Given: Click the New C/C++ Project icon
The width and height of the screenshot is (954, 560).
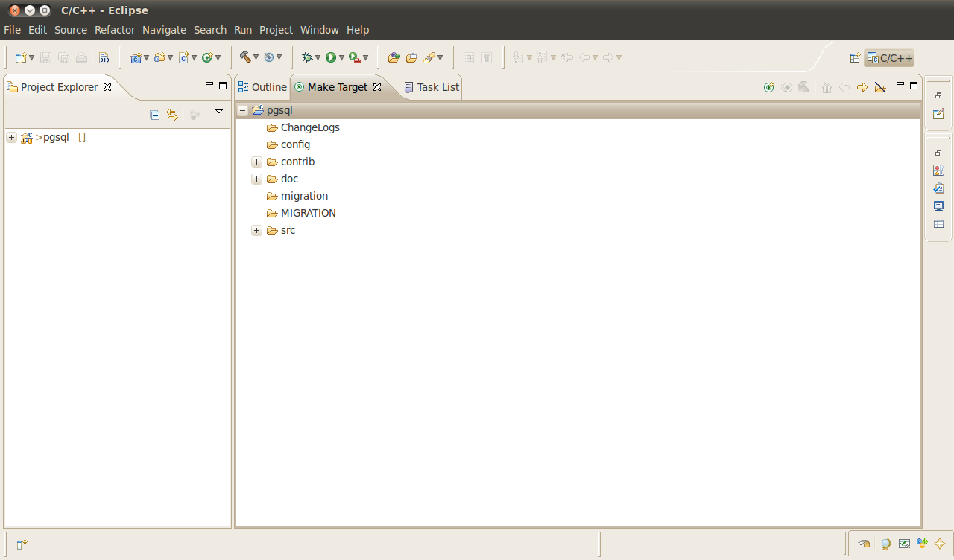Looking at the screenshot, I should (136, 57).
